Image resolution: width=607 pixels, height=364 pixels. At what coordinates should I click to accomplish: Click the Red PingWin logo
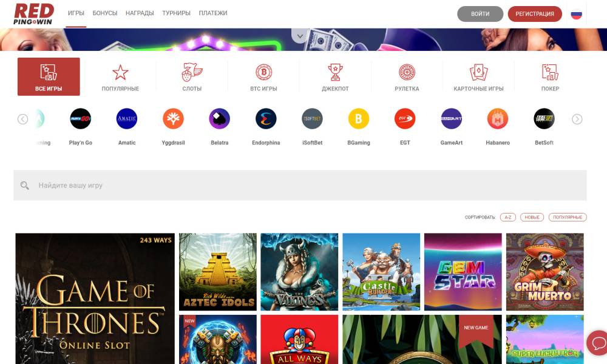pos(33,14)
